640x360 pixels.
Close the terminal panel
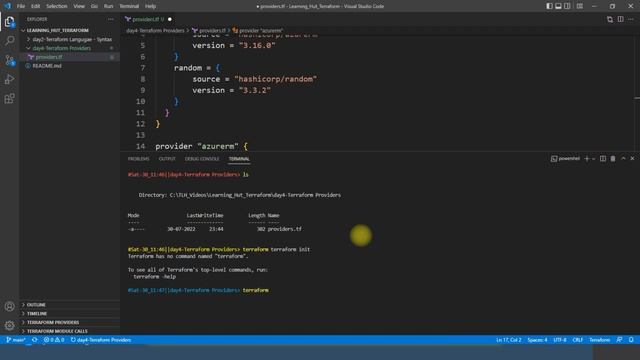pyautogui.click(x=632, y=159)
